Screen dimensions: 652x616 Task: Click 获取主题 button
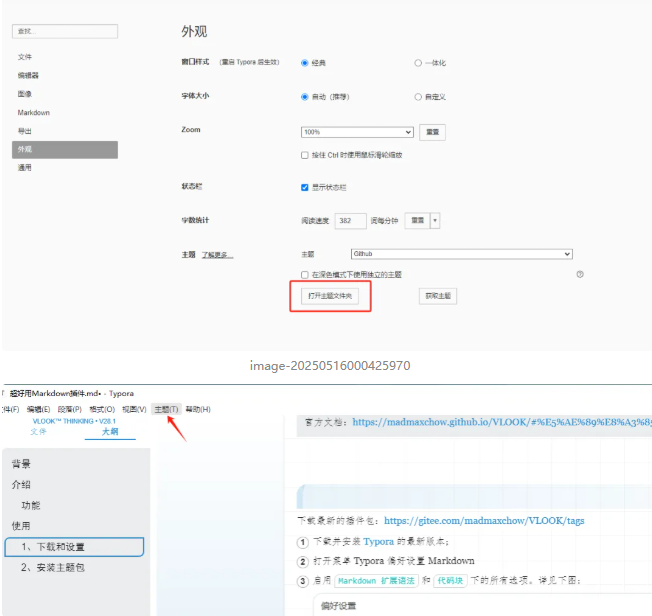click(x=438, y=296)
